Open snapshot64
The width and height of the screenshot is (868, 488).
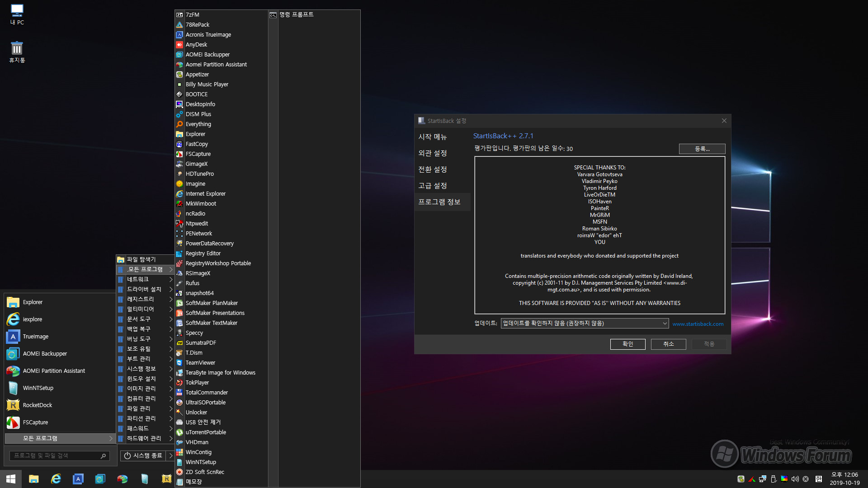[x=222, y=293]
